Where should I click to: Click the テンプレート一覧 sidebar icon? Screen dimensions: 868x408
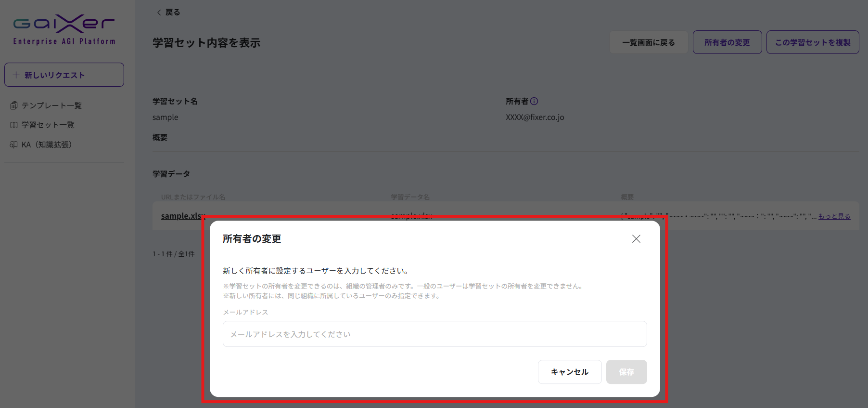(14, 105)
